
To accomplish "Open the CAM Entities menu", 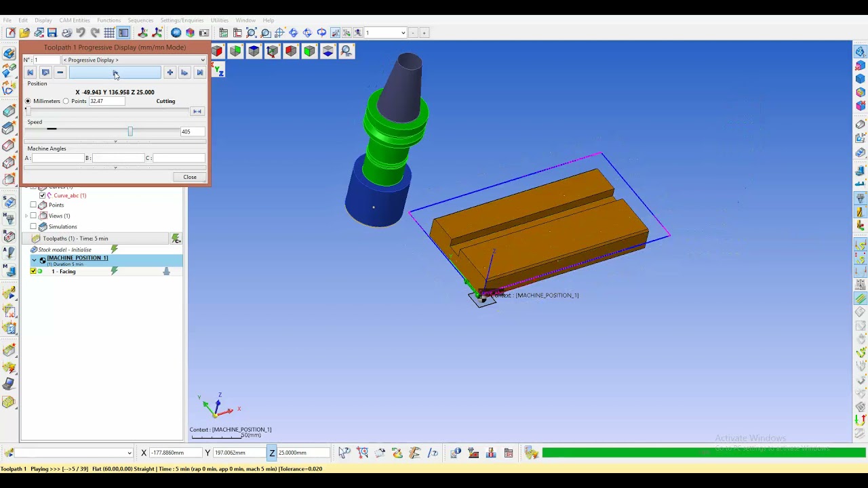I will point(75,20).
